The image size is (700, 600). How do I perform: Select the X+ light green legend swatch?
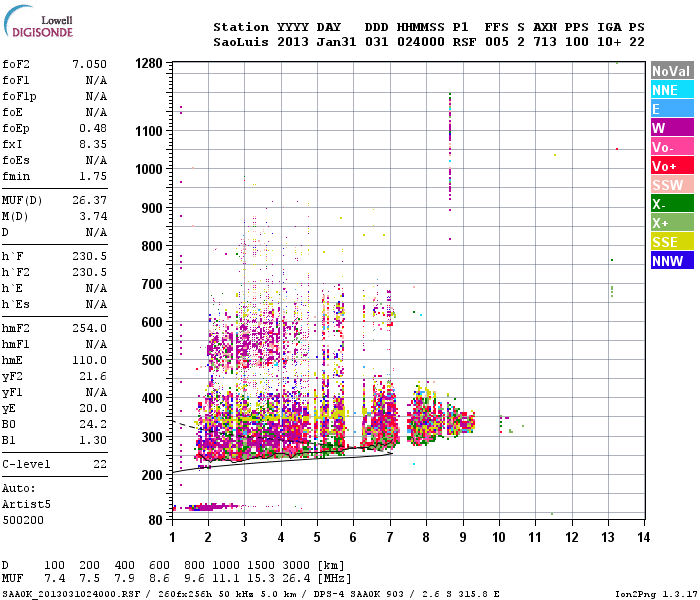[672, 223]
